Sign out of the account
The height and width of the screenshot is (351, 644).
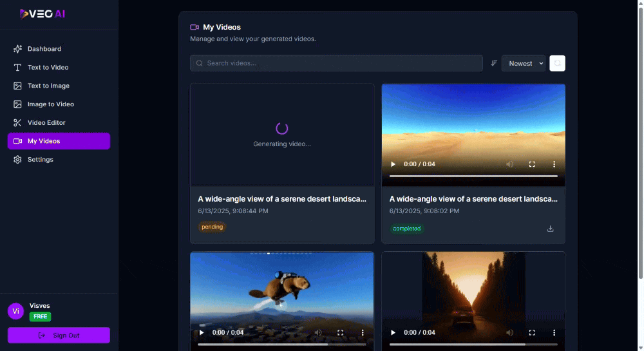[x=59, y=336]
